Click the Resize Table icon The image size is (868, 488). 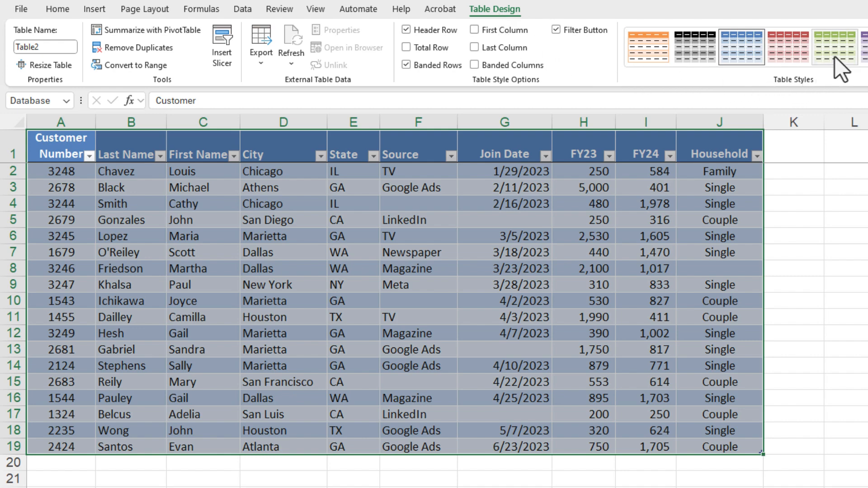21,65
